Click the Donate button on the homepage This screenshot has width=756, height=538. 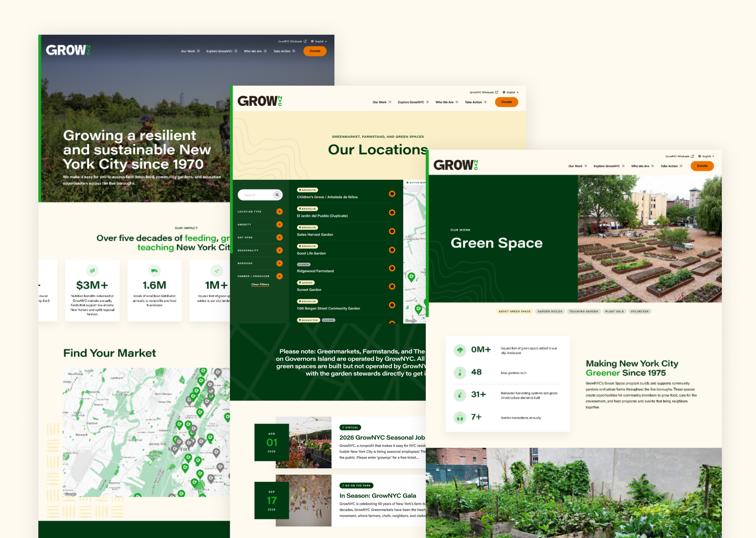click(x=315, y=51)
